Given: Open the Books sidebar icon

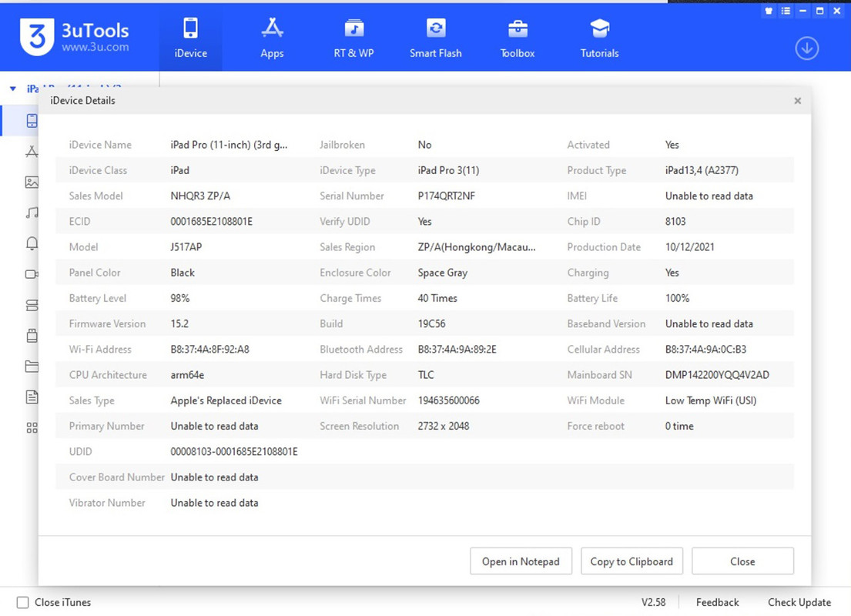Looking at the screenshot, I should pyautogui.click(x=32, y=305).
